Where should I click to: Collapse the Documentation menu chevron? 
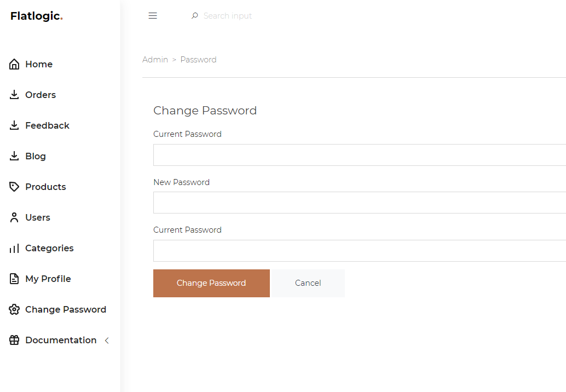(107, 340)
